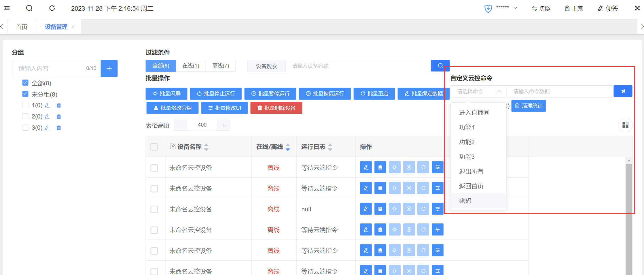Open the grid layout view icon
Viewport: 644px width, 275px height.
coord(625,125)
